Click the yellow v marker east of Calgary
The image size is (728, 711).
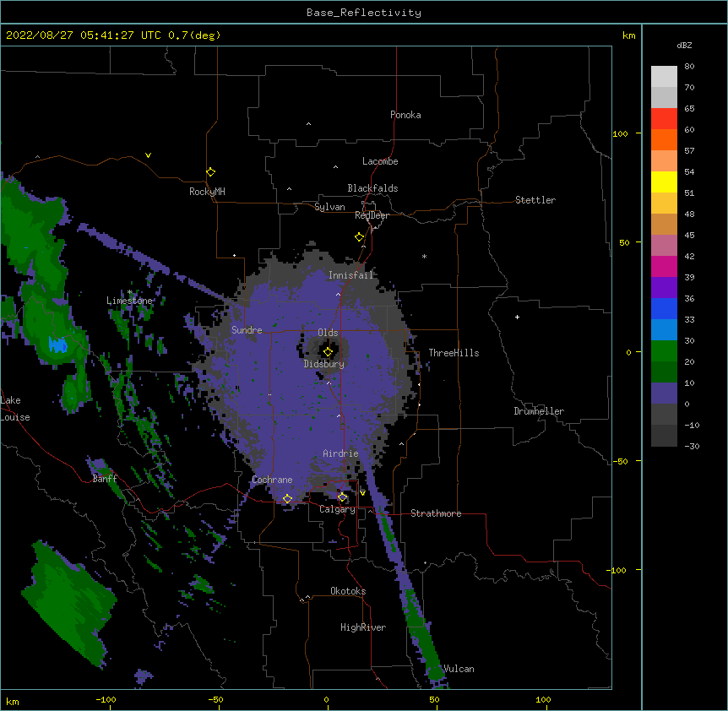click(362, 493)
